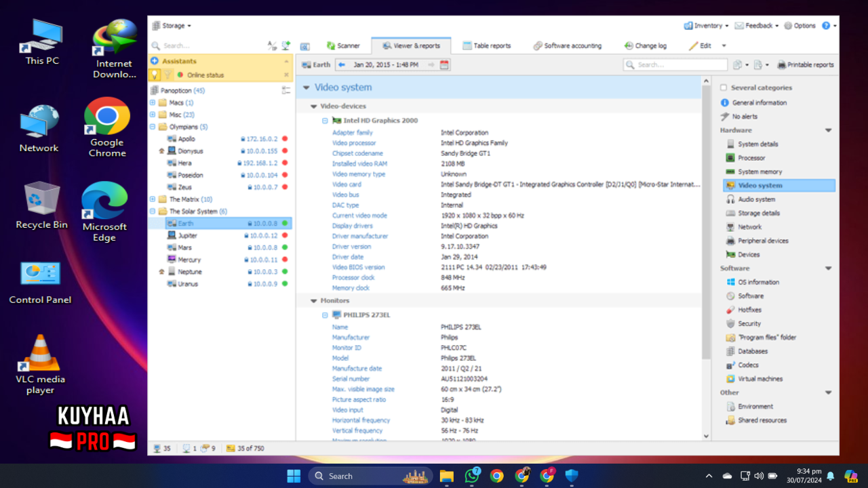The height and width of the screenshot is (488, 868).
Task: Collapse Intel HD Graphics 2000 node
Action: coord(325,121)
